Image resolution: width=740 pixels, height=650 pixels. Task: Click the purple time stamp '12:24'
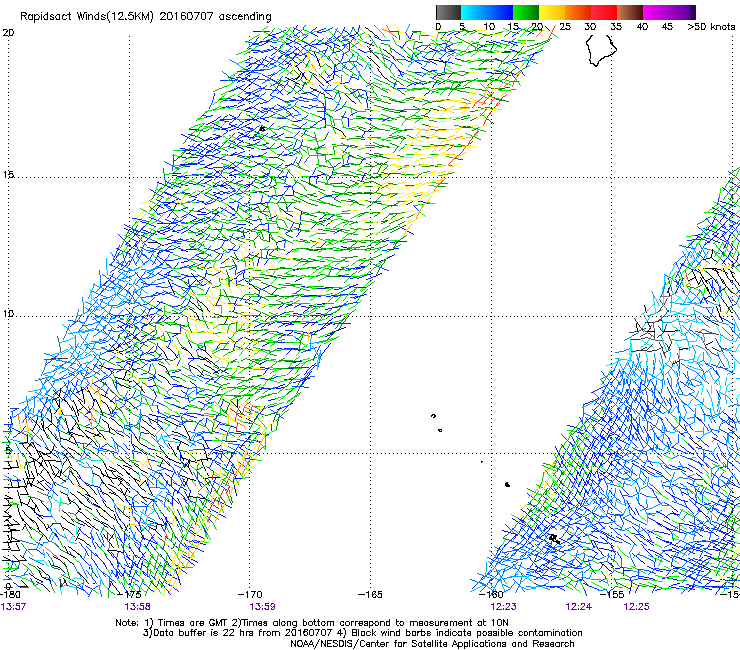(579, 607)
